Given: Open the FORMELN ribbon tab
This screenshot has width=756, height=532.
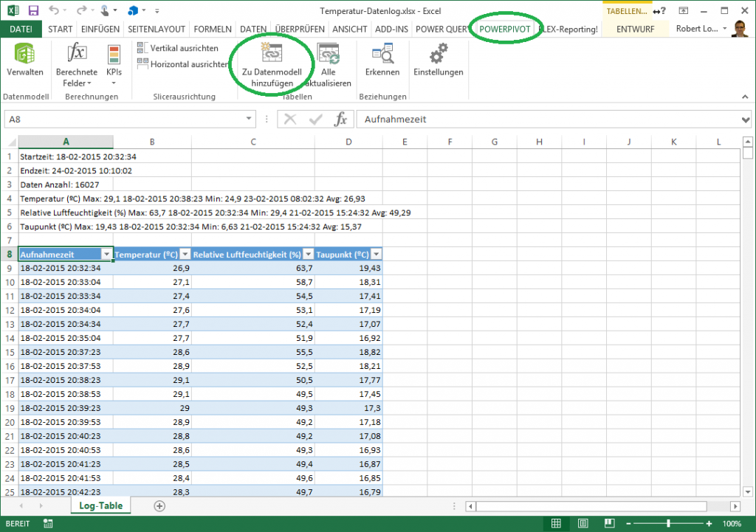Looking at the screenshot, I should click(x=213, y=29).
